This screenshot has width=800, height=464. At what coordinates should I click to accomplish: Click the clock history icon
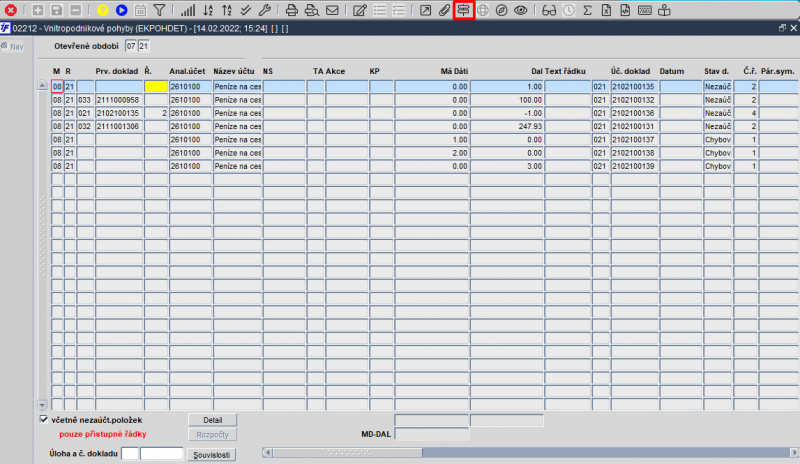point(568,10)
